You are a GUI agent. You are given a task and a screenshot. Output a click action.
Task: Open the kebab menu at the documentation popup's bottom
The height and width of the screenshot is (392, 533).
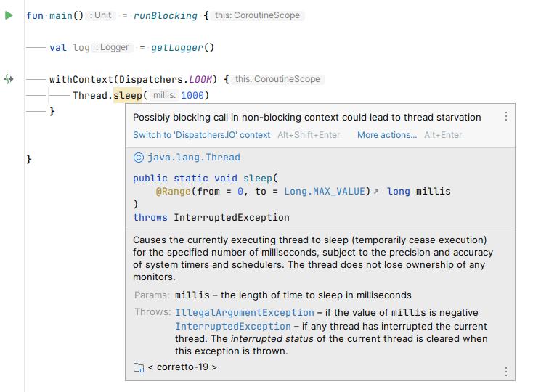pos(506,371)
